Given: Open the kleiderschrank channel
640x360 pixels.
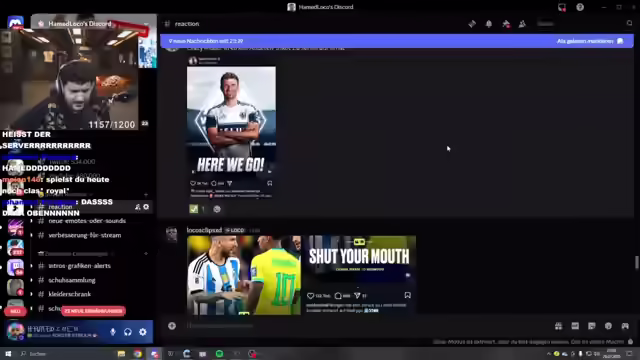Looking at the screenshot, I should (x=69, y=294).
